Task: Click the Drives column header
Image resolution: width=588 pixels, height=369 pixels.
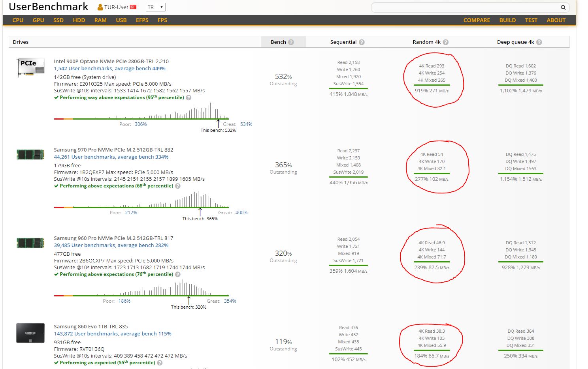Action: coord(21,42)
